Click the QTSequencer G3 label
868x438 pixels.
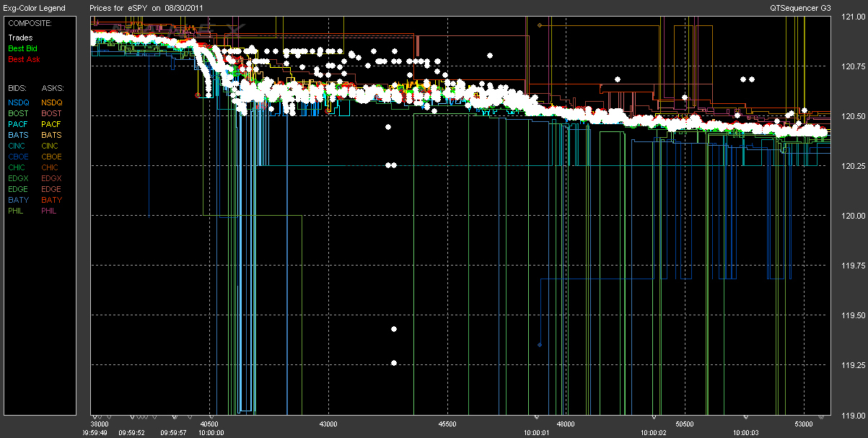[x=802, y=8]
